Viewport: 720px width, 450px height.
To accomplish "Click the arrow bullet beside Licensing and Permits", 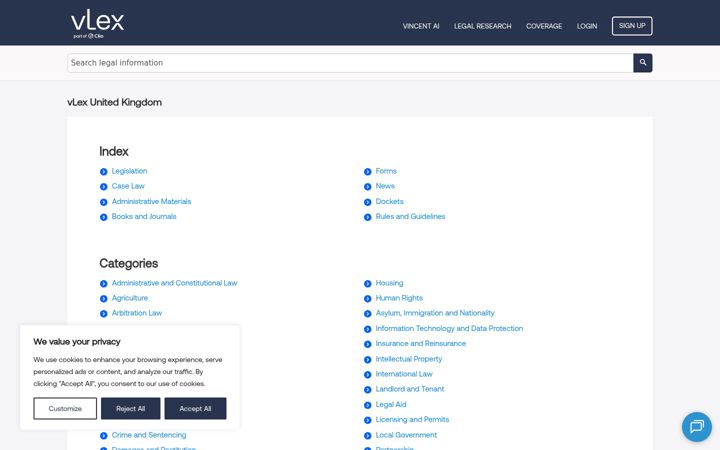I will 367,420.
